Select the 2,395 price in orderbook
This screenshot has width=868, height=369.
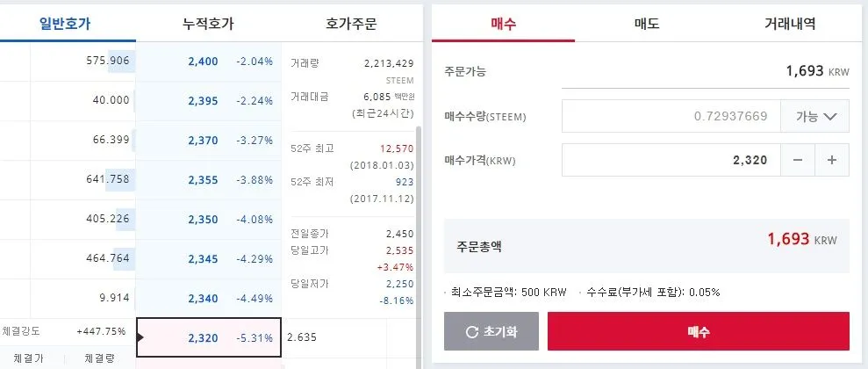point(209,101)
